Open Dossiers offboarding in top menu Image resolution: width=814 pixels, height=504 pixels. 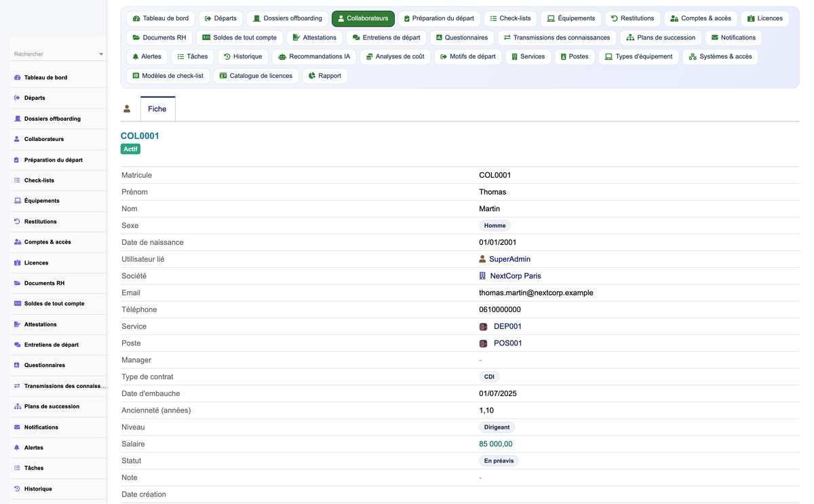coord(288,18)
